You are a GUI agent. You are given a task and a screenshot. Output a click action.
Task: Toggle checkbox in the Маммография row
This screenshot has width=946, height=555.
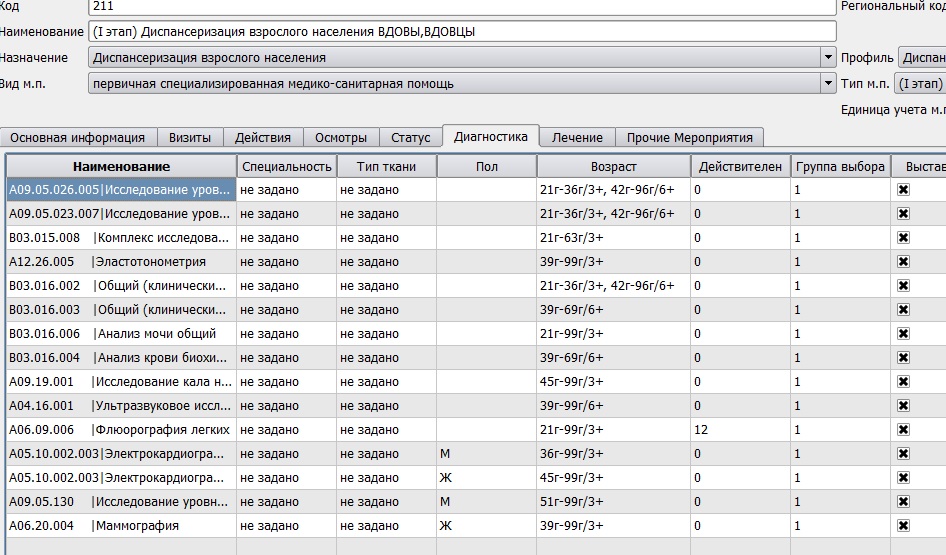903,526
